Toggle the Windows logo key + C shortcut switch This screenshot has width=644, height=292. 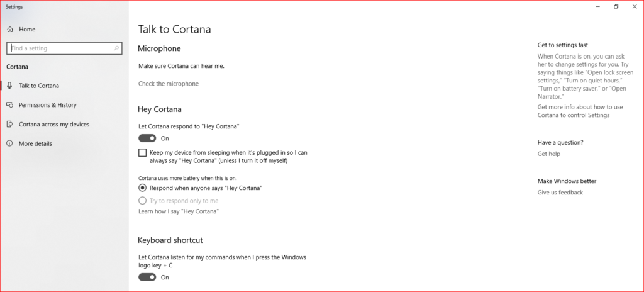[147, 277]
